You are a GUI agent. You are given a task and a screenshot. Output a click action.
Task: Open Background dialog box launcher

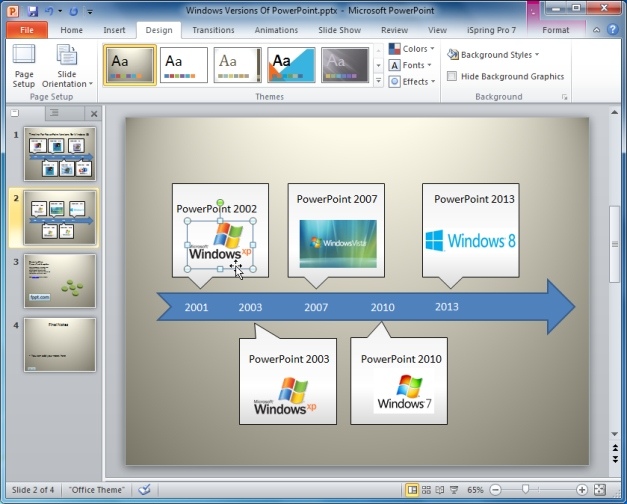(x=565, y=97)
